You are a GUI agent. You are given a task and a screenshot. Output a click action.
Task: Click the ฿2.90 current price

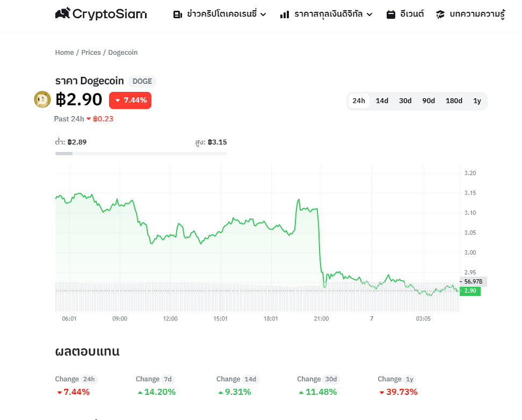point(79,99)
